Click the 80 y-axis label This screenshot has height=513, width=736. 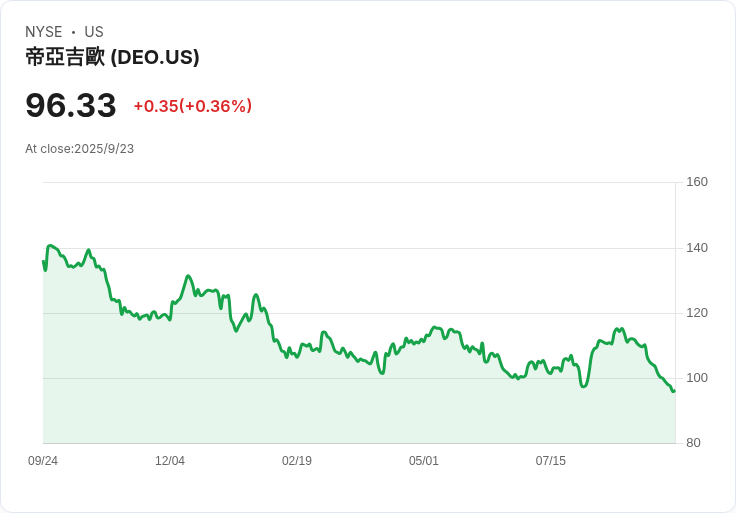click(693, 443)
